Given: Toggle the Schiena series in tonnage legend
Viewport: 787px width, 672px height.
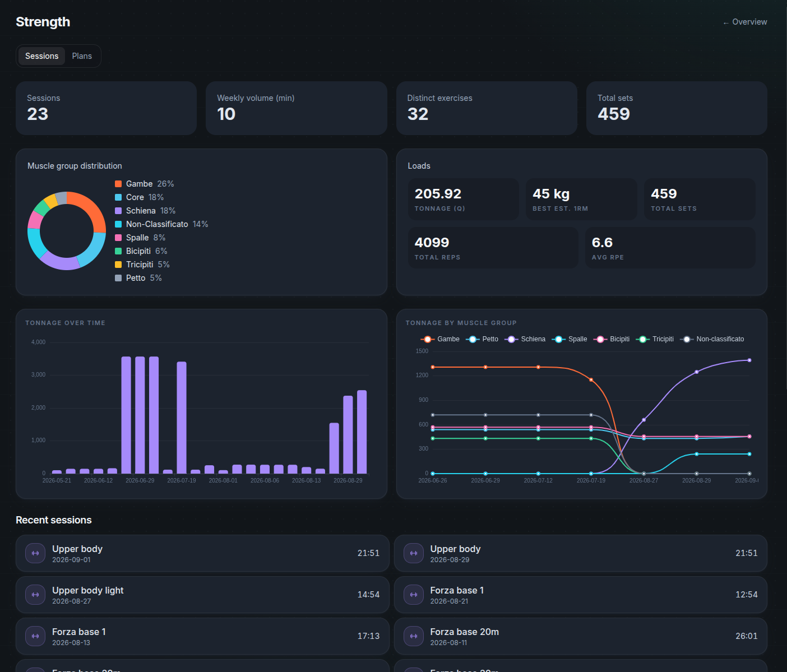Looking at the screenshot, I should pos(525,339).
